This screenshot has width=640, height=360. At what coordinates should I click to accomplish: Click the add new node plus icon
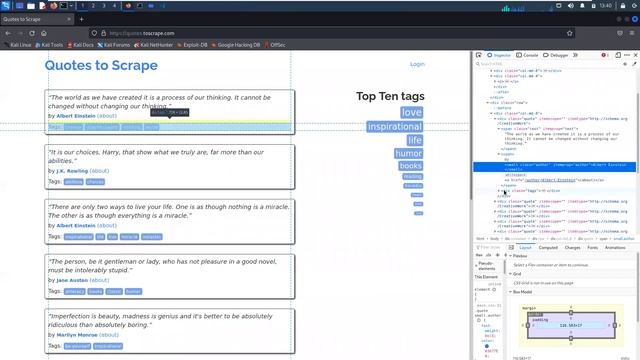(x=625, y=64)
